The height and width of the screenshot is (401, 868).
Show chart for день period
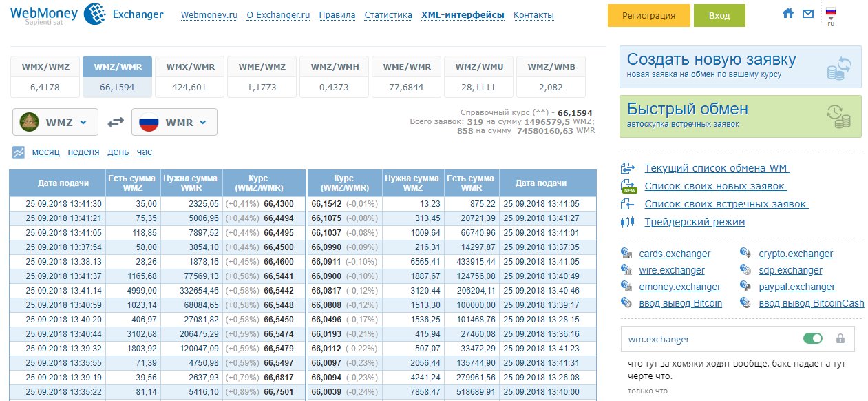pyautogui.click(x=118, y=152)
